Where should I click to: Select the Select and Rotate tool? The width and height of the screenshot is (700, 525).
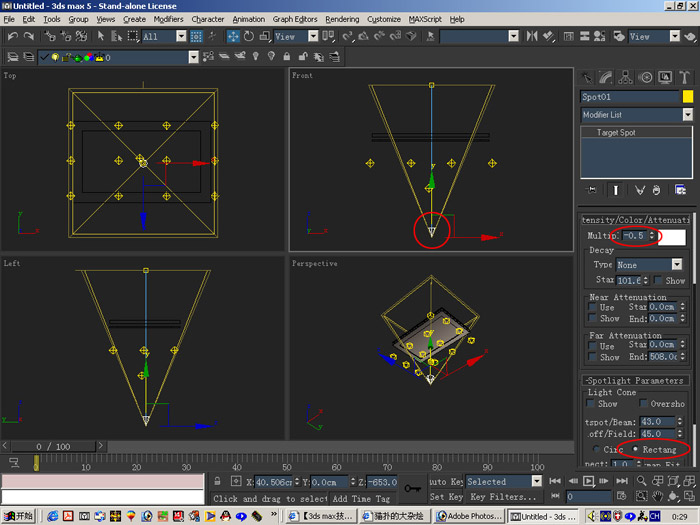click(x=249, y=37)
